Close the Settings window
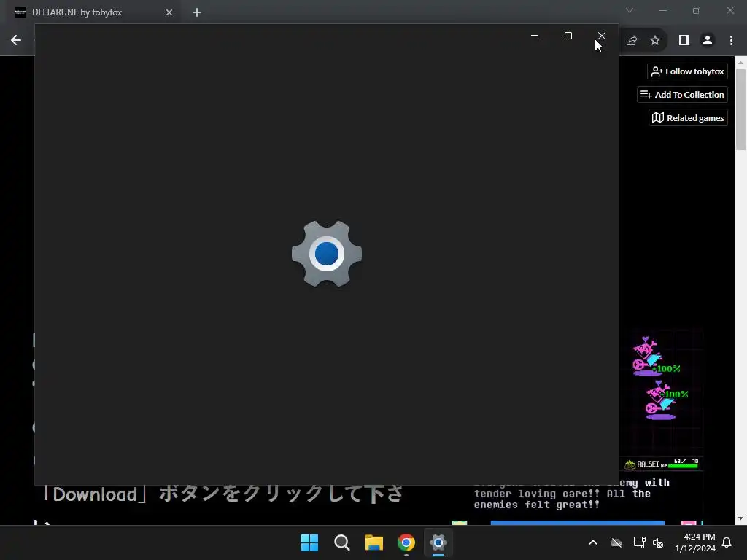Viewport: 747px width, 560px height. point(602,36)
